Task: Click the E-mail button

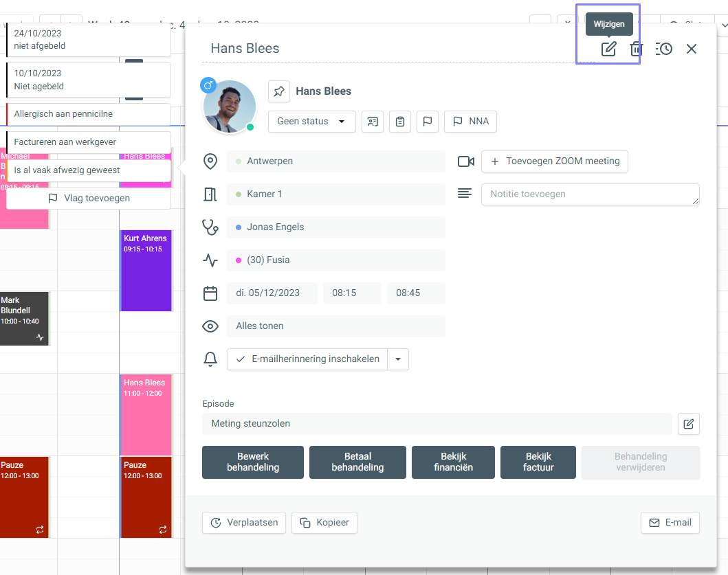Action: click(670, 523)
